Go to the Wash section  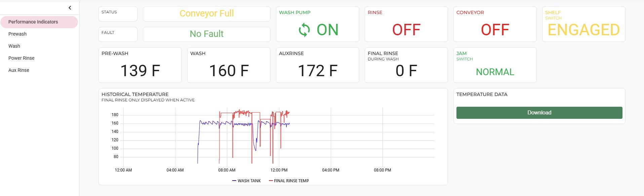pyautogui.click(x=14, y=46)
